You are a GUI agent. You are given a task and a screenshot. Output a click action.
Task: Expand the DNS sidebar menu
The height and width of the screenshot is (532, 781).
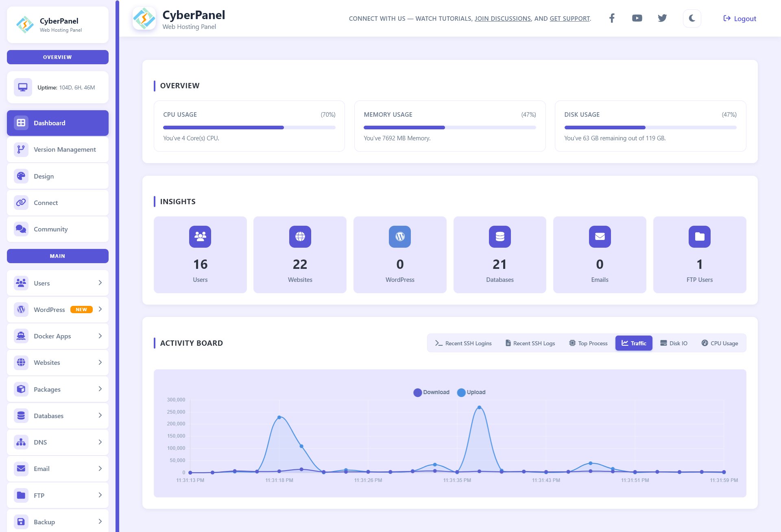coord(57,442)
